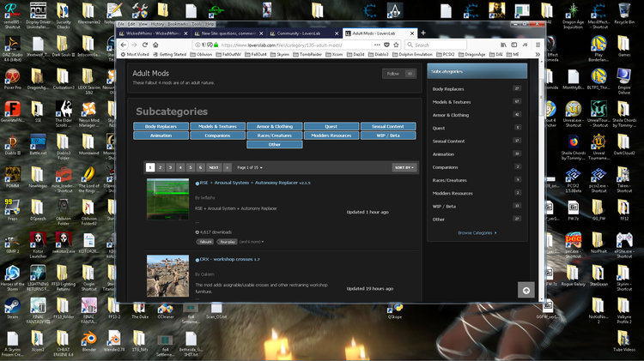The width and height of the screenshot is (644, 361).
Task: Open the Firefox home page icon
Action: (155, 45)
